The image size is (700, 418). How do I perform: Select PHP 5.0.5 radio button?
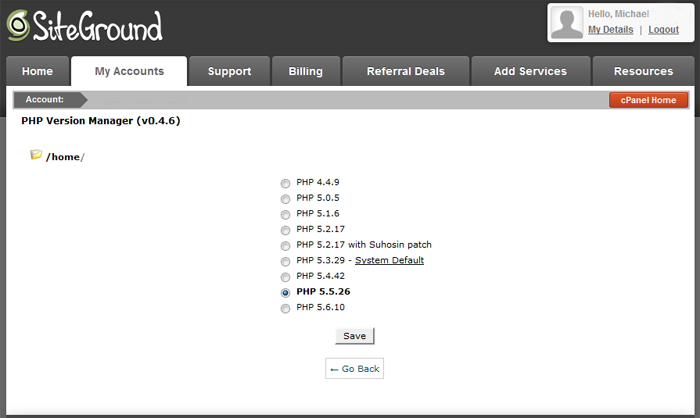(285, 199)
